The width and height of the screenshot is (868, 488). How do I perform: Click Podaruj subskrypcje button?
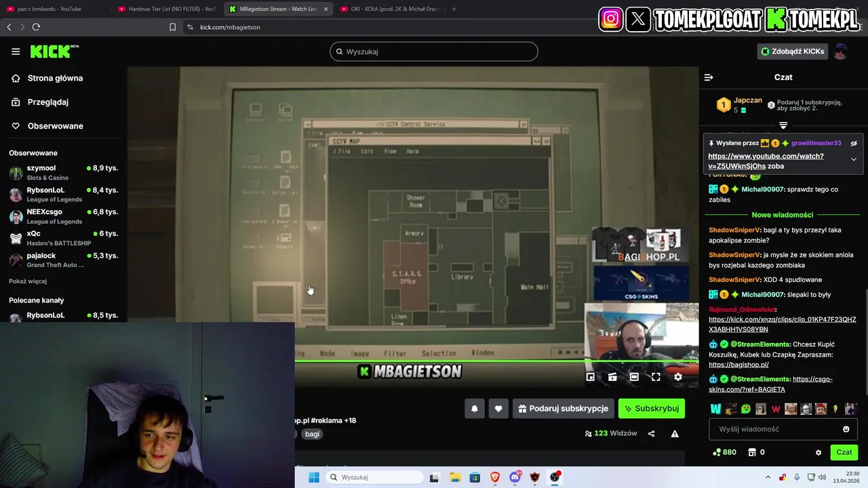(x=564, y=409)
